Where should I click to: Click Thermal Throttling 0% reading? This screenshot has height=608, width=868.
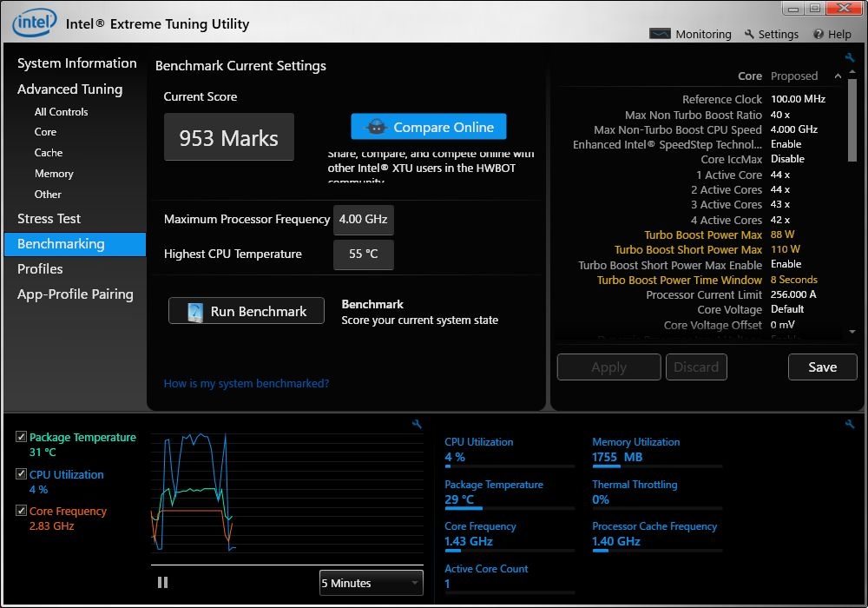click(x=601, y=499)
